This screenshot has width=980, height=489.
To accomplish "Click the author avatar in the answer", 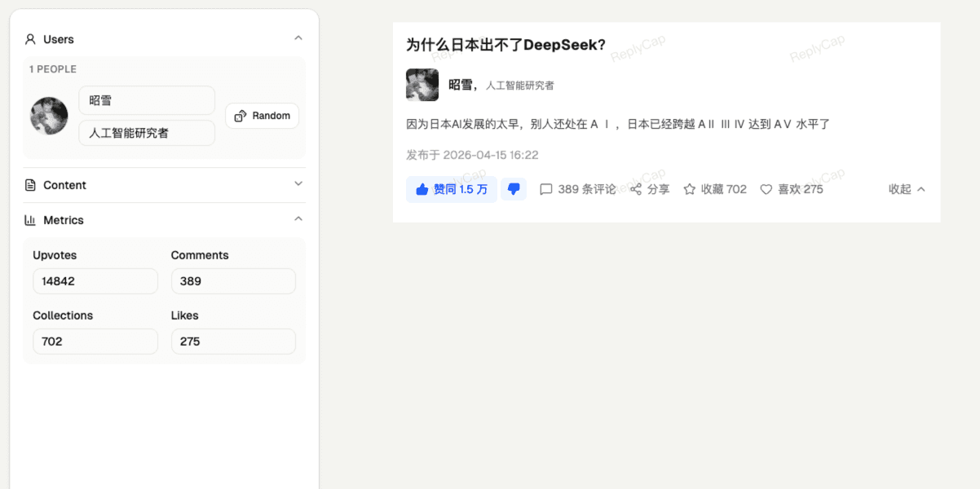I will 422,85.
